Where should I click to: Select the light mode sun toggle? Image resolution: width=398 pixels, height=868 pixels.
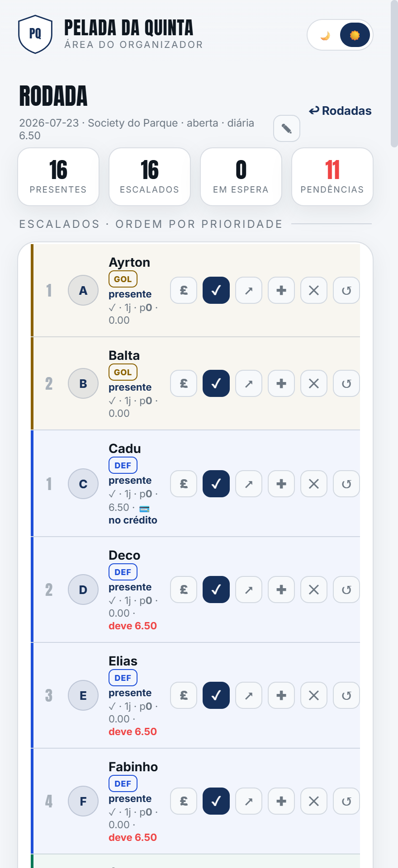355,35
